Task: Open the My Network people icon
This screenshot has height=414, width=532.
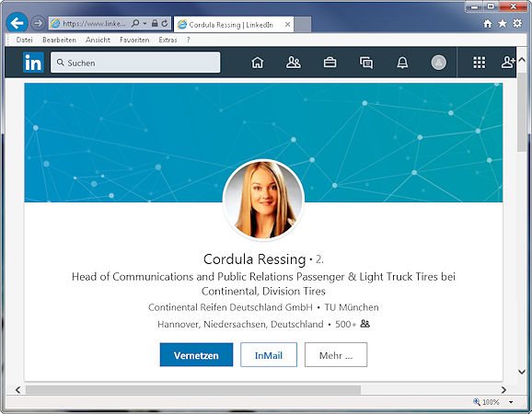Action: pyautogui.click(x=293, y=63)
